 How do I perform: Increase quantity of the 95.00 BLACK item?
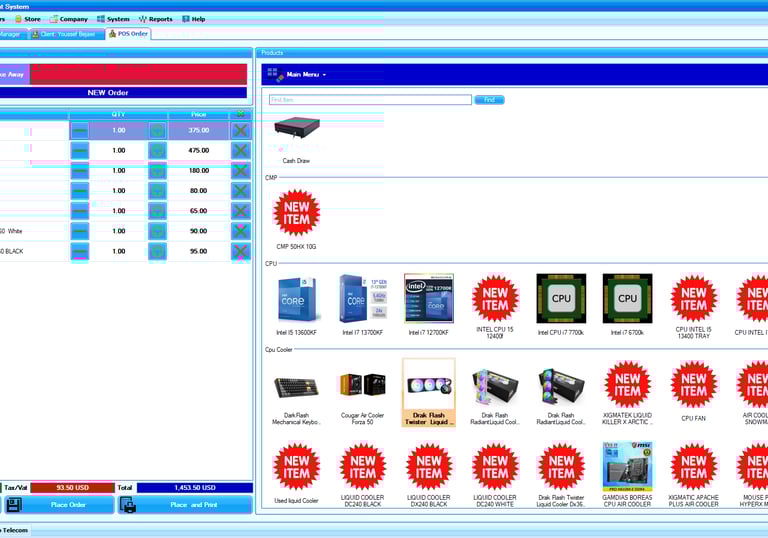(157, 251)
